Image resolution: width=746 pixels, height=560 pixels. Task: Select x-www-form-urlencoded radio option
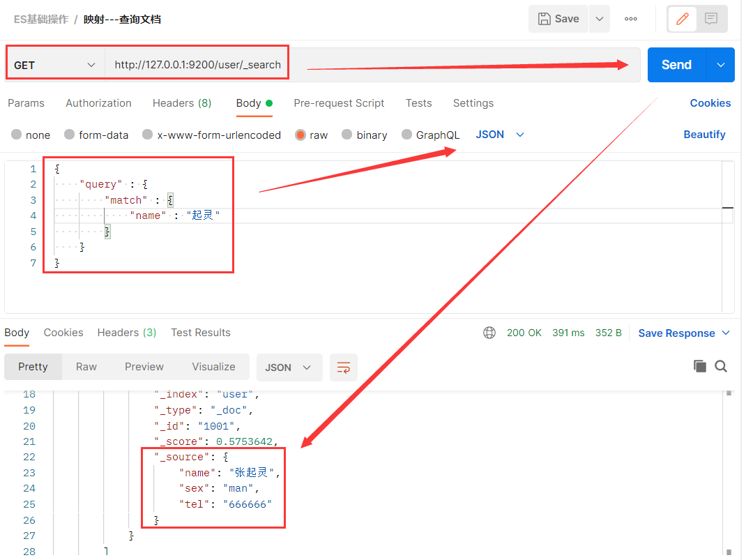[148, 135]
